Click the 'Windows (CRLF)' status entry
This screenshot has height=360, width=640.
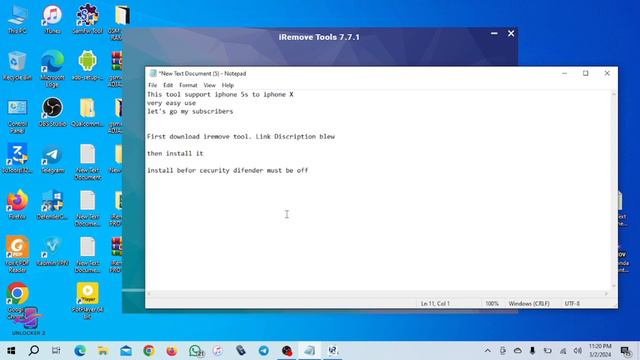pyautogui.click(x=529, y=304)
